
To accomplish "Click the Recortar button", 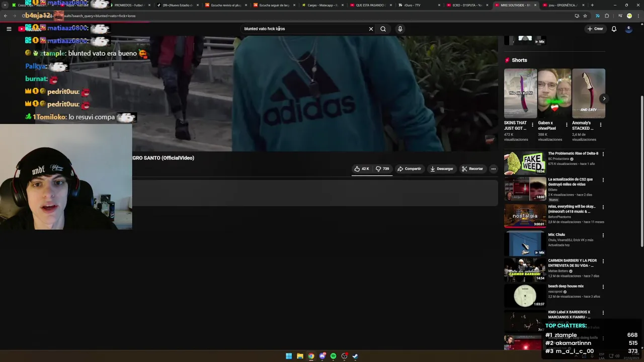I will 472,169.
